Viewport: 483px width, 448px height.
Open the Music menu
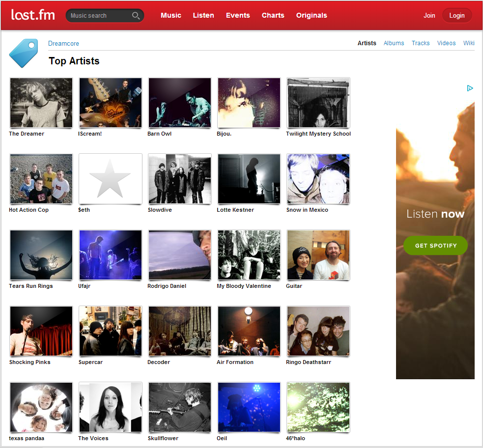[171, 15]
